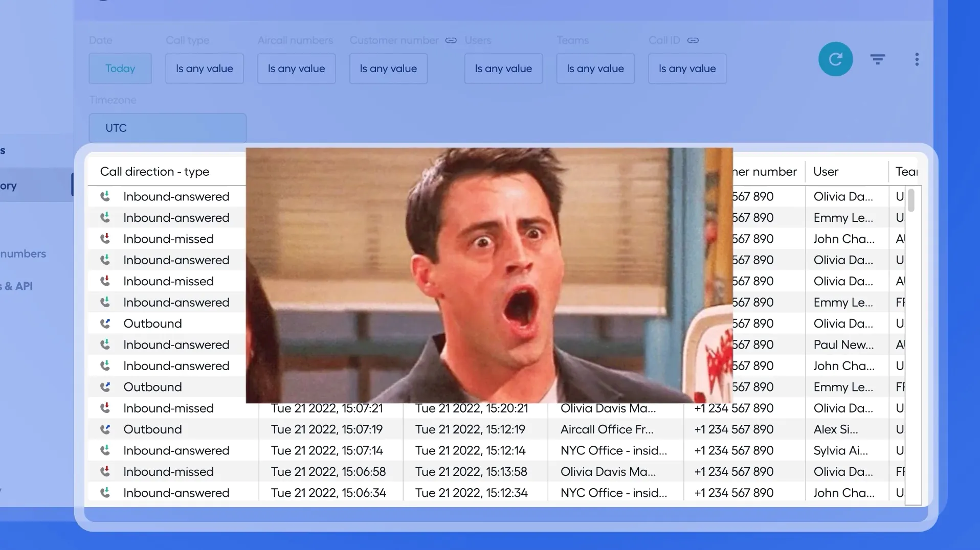980x550 pixels.
Task: Select start time Tue 21 2022, 15:06:58
Action: [328, 471]
